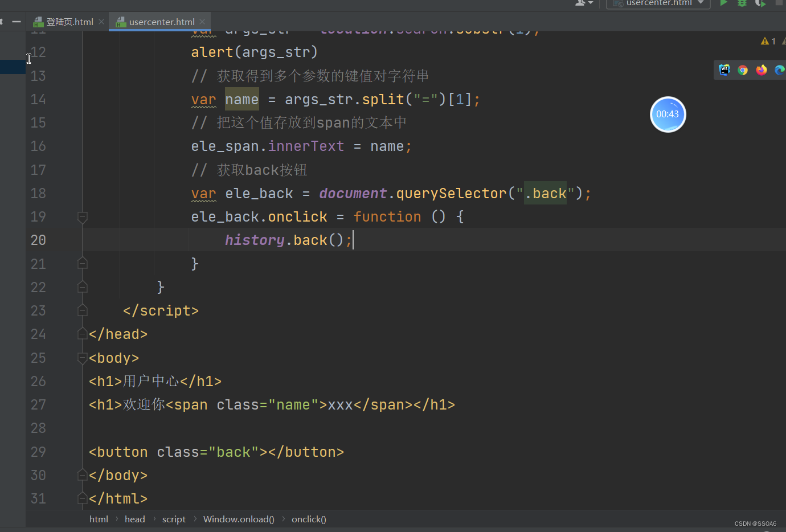Screen dimensions: 786x532
Task: Select script in the breadcrumb bar
Action: [174, 519]
